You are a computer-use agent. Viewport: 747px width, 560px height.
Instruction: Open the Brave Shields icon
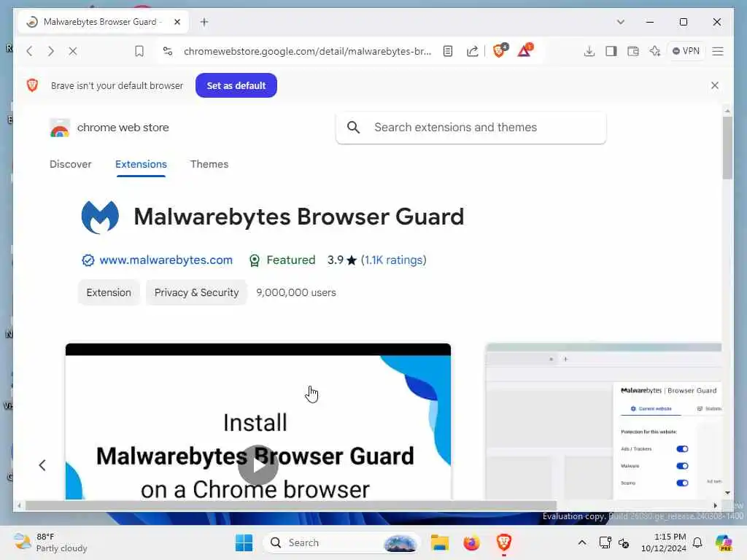coord(500,50)
